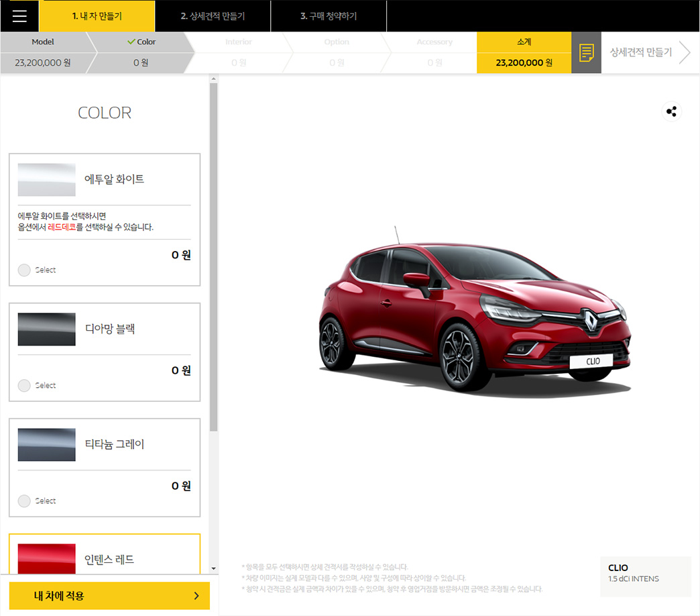Viewport: 700px width, 616px height.
Task: Click the color list scrollbar thumb
Action: pyautogui.click(x=213, y=257)
